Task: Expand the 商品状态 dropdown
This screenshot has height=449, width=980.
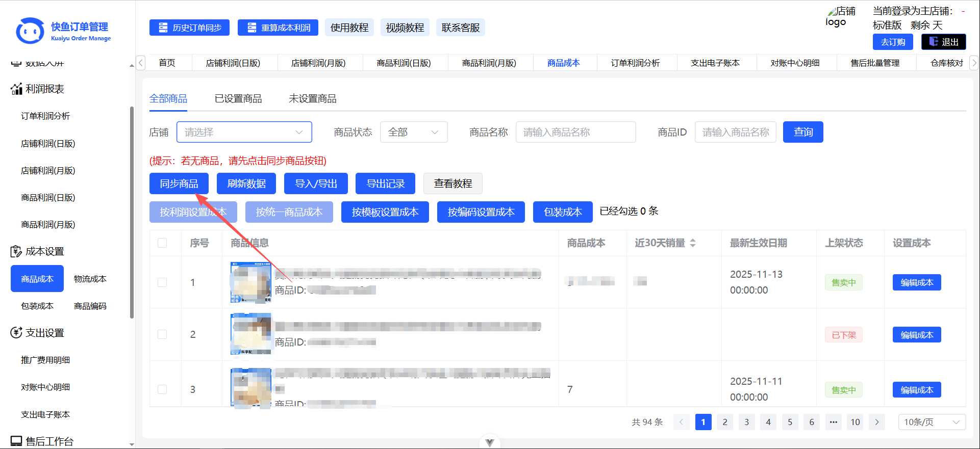Action: 413,132
